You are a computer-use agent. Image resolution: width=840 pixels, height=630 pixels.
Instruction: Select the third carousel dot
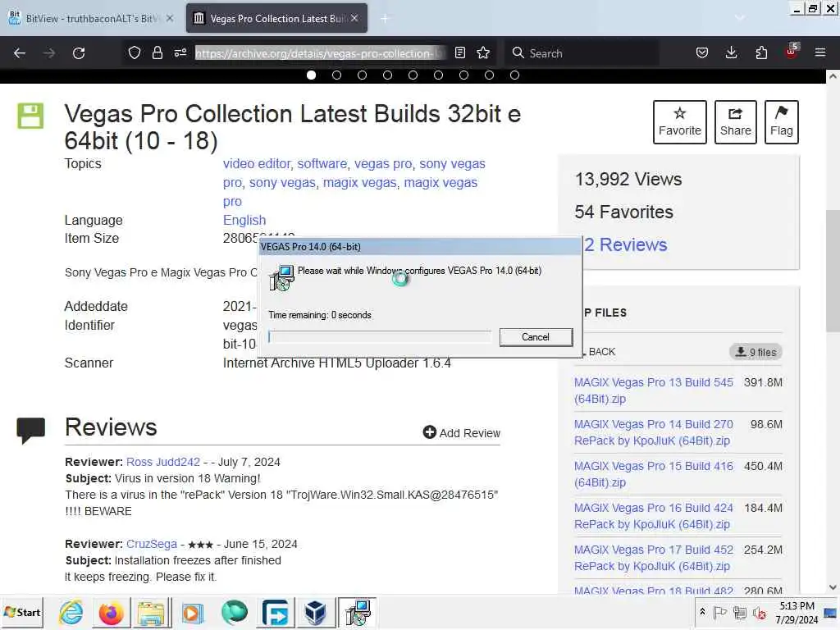[x=362, y=75]
